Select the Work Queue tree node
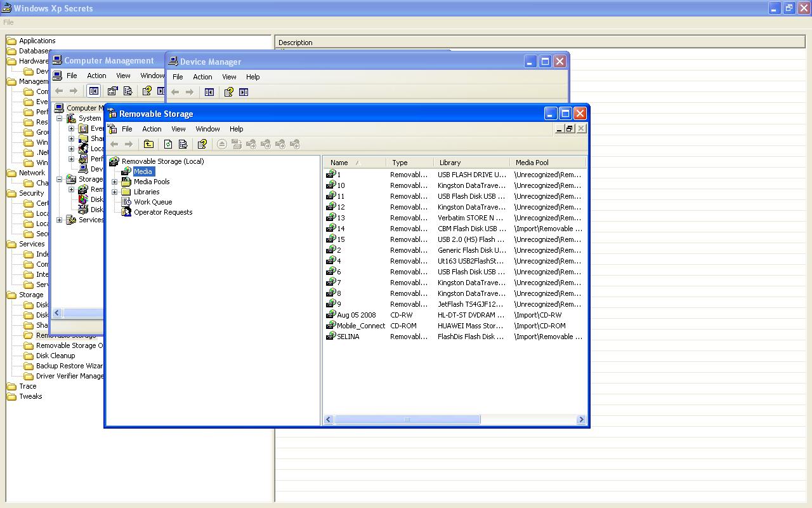This screenshot has width=812, height=508. 152,202
